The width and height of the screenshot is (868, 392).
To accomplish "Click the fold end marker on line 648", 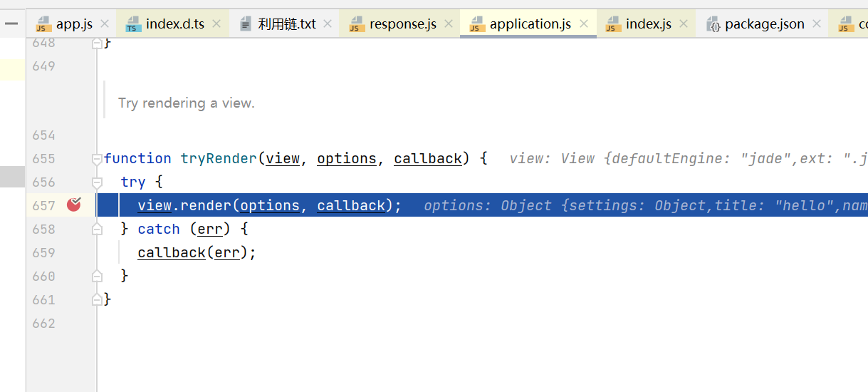I will tap(97, 43).
